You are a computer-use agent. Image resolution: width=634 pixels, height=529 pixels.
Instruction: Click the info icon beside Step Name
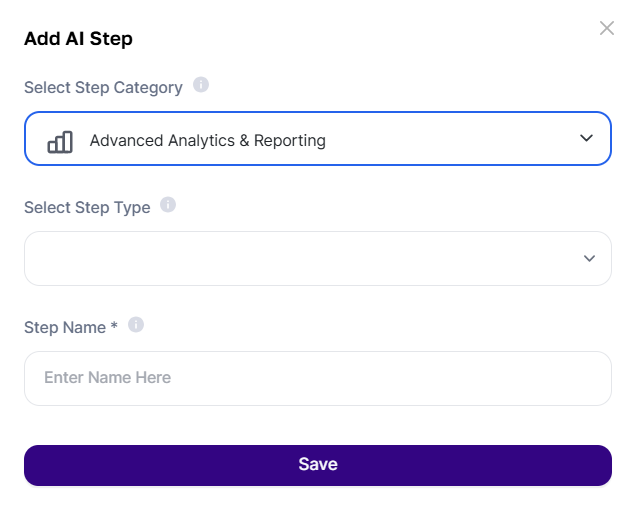[x=136, y=325]
